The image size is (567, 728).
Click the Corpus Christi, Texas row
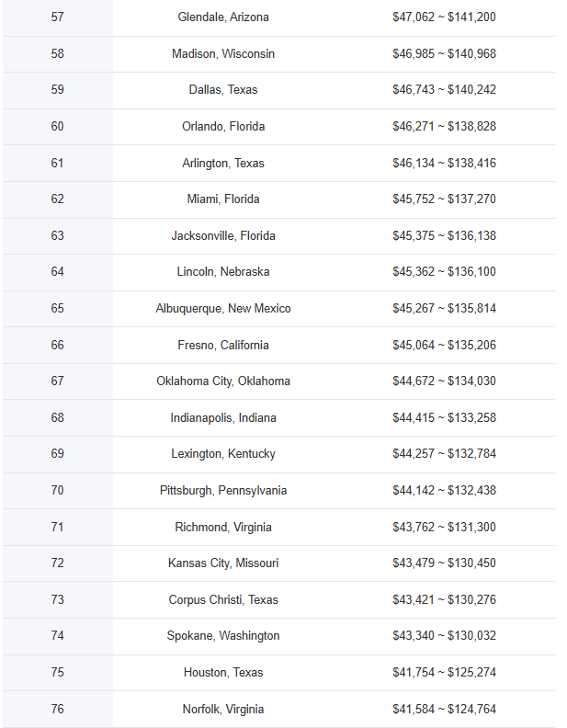[278, 600]
